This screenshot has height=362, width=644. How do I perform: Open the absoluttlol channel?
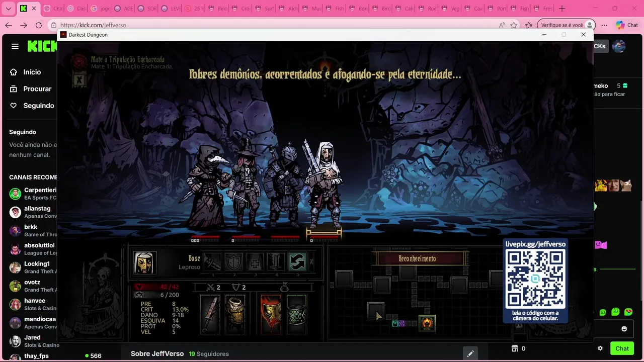[33, 249]
